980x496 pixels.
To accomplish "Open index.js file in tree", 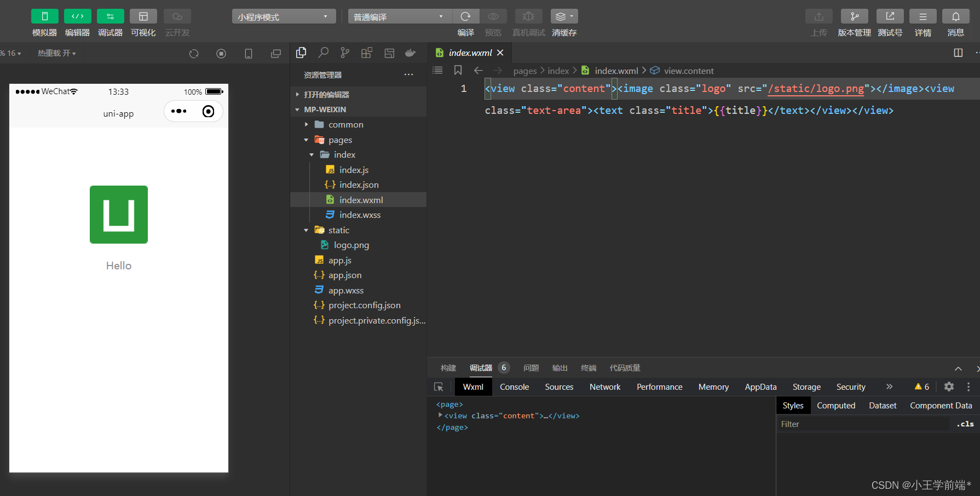I will point(359,170).
